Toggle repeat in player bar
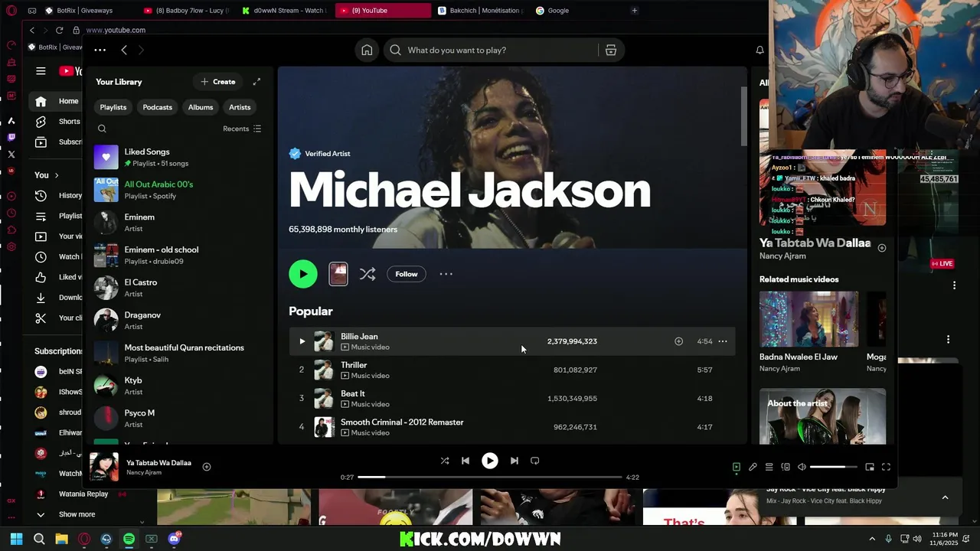Image resolution: width=980 pixels, height=551 pixels. tap(535, 461)
